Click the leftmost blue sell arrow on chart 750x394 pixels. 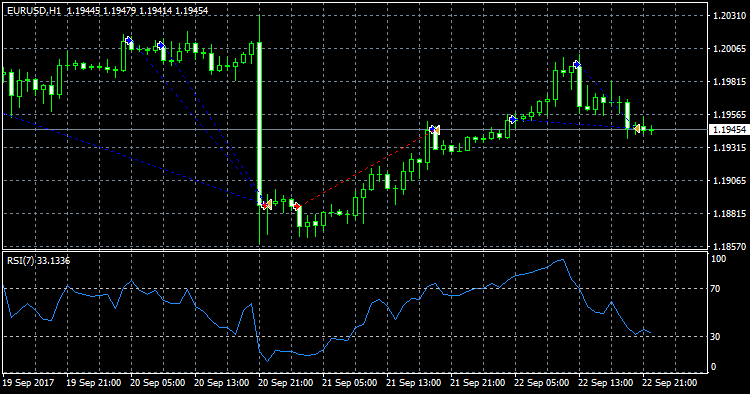[x=129, y=40]
